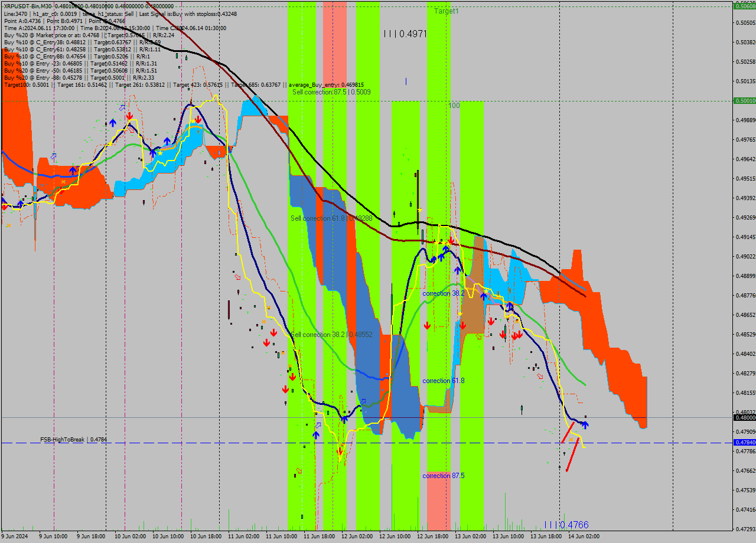Click 'Buy %20 @ Entry -88: 0.45278' line
This screenshot has width=756, height=543.
tap(79, 77)
